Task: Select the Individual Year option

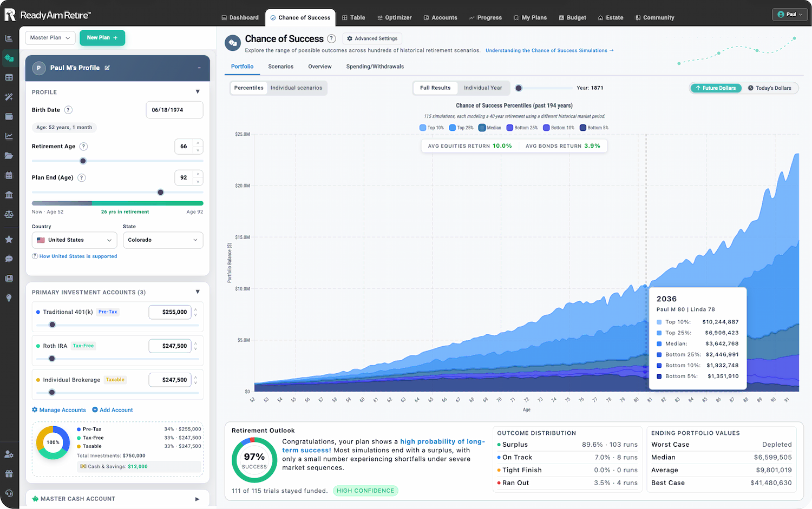Action: (x=483, y=88)
